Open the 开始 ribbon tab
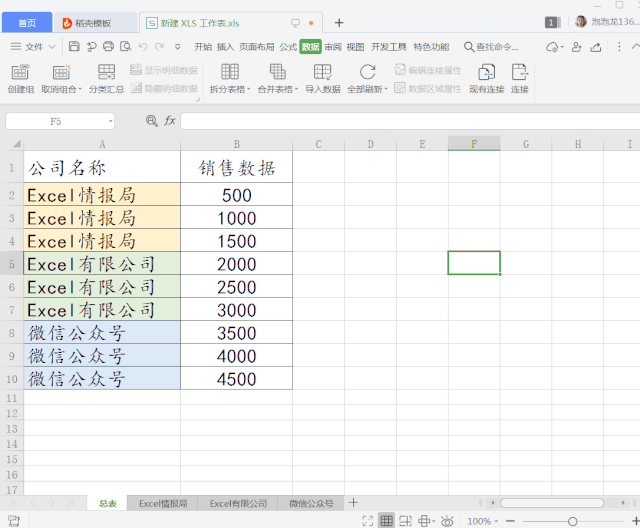 click(x=203, y=47)
